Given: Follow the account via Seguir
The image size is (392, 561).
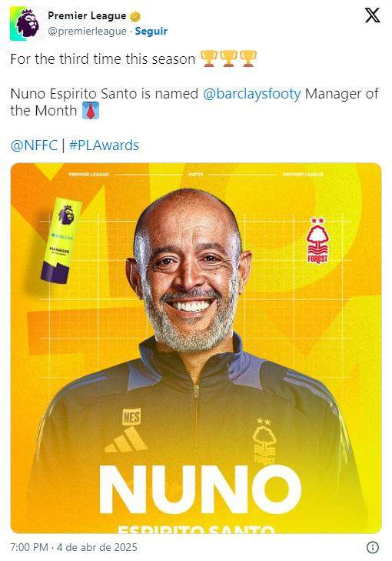Looking at the screenshot, I should click(x=151, y=31).
